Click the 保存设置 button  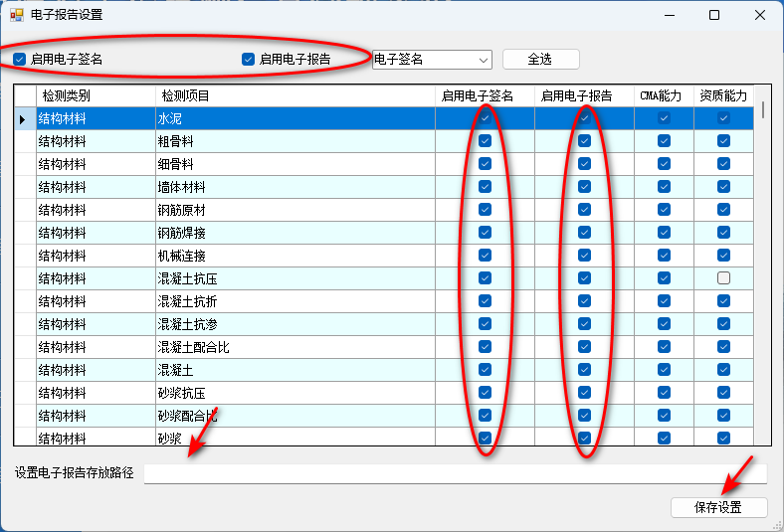coord(718,507)
